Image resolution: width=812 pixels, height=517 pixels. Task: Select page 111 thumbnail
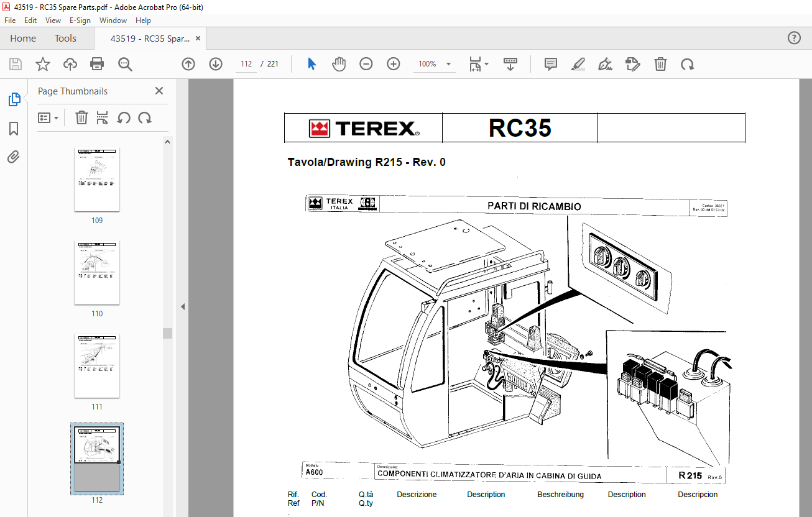click(x=97, y=367)
